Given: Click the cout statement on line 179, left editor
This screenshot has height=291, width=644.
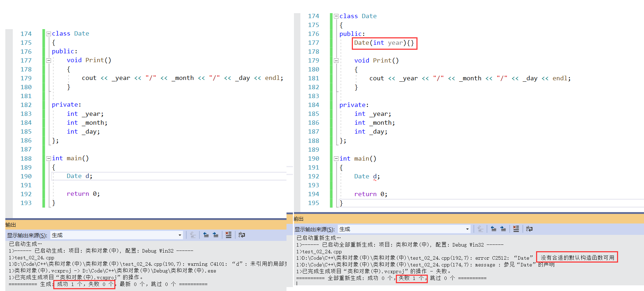Looking at the screenshot, I should pos(182,78).
